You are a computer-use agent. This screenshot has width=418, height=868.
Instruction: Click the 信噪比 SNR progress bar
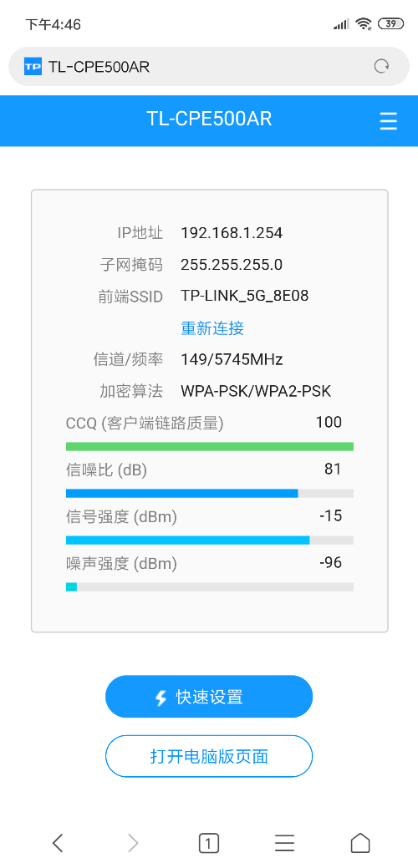click(x=209, y=493)
